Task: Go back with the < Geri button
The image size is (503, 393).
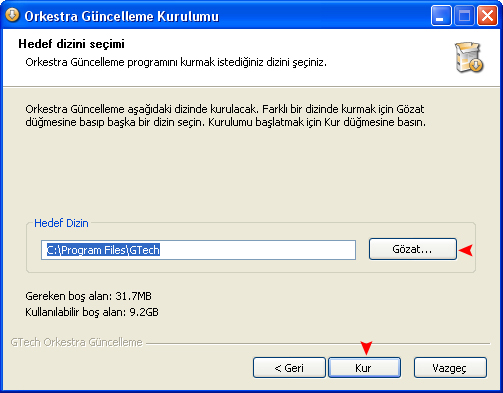Action: pyautogui.click(x=289, y=368)
